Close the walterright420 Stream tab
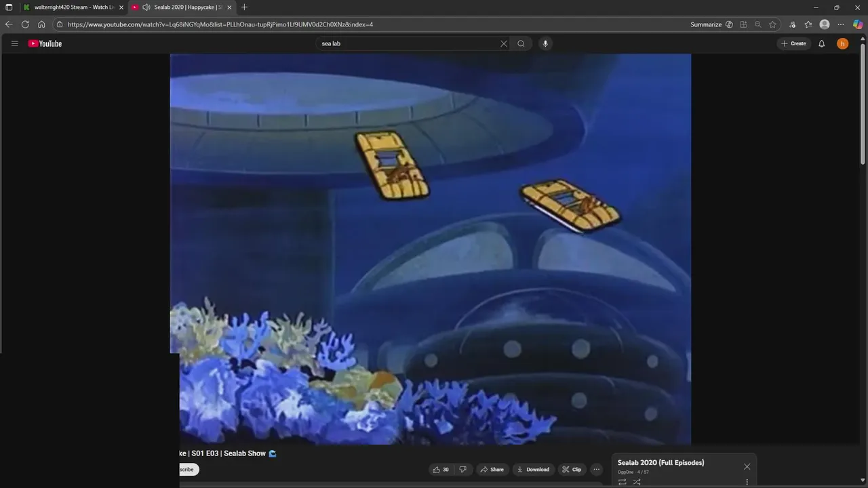Screen dimensions: 868x488 pyautogui.click(x=121, y=7)
